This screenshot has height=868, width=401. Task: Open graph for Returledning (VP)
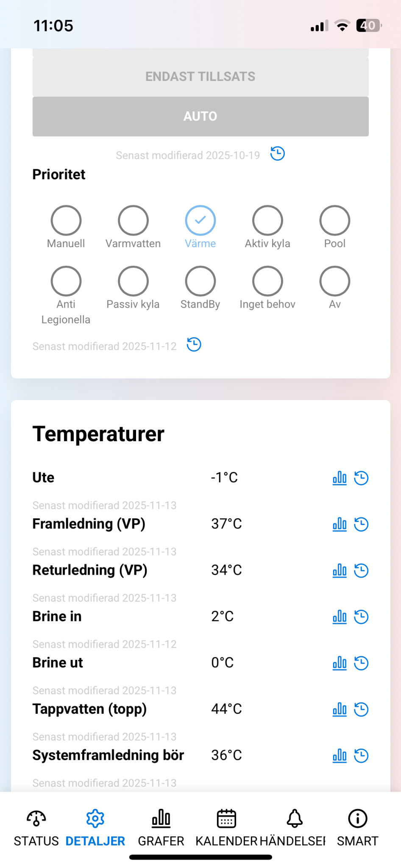click(340, 570)
